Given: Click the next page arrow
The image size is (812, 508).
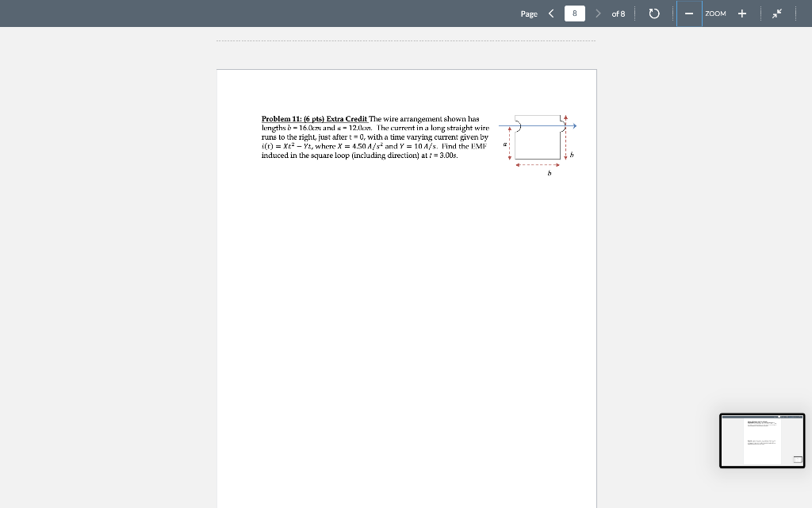Looking at the screenshot, I should coord(598,13).
